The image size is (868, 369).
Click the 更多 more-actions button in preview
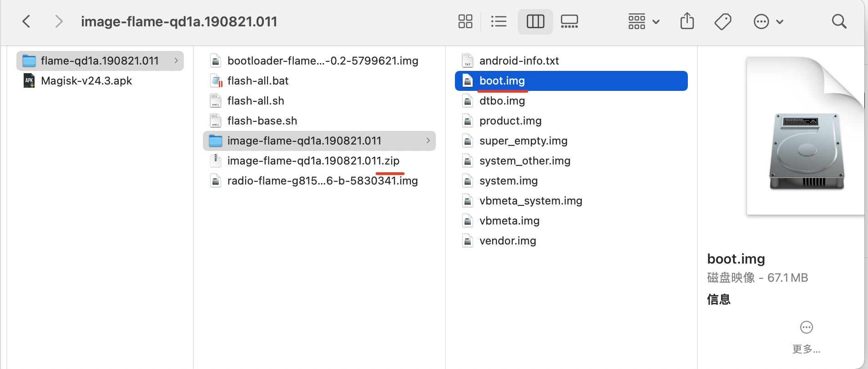point(807,338)
